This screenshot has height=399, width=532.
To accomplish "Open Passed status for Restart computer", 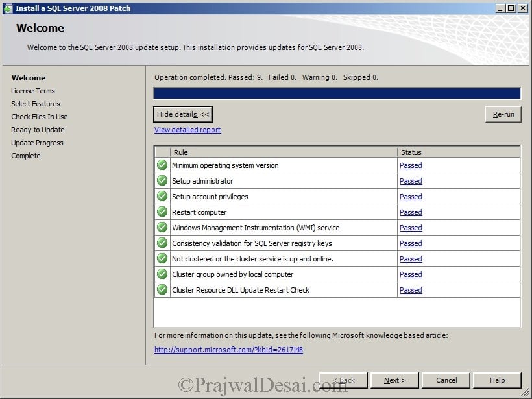I will click(x=411, y=212).
